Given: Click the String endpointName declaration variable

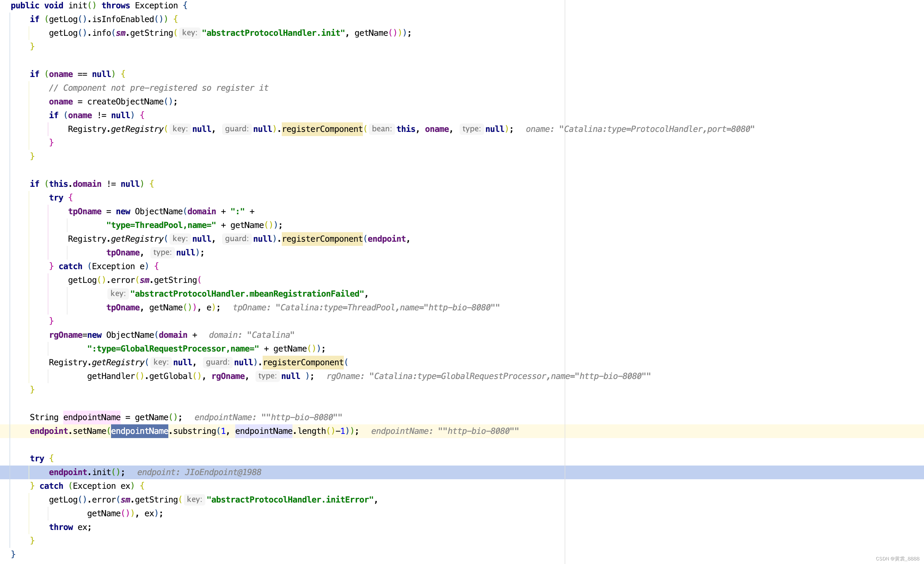Looking at the screenshot, I should (92, 417).
